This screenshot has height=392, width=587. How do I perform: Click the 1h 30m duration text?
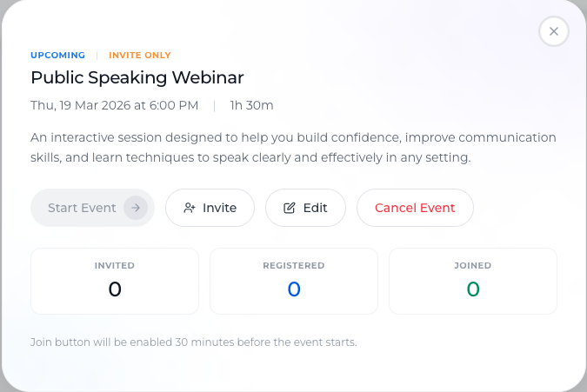[x=251, y=105]
